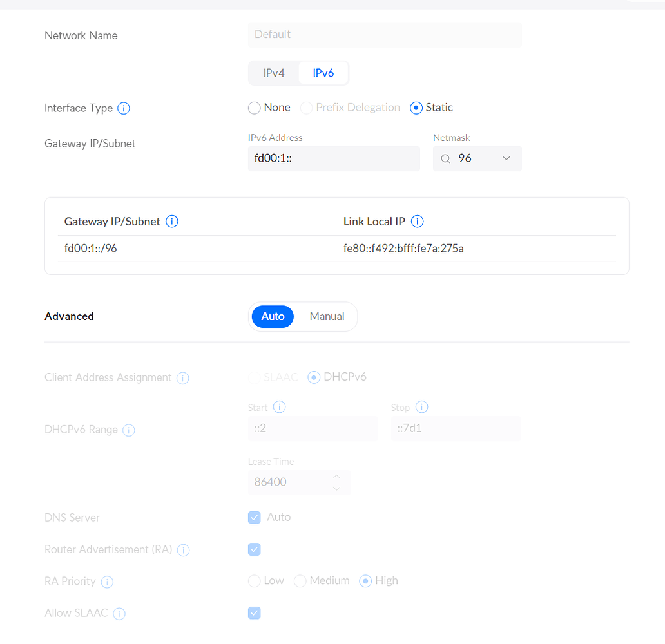665x644 pixels.
Task: Toggle the Allow SLAAC checkbox
Action: tap(254, 612)
